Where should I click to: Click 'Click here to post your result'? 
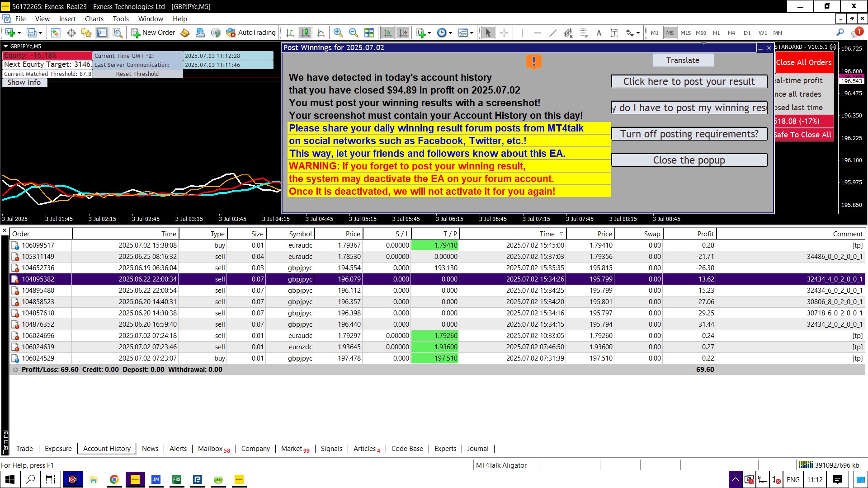pos(689,82)
